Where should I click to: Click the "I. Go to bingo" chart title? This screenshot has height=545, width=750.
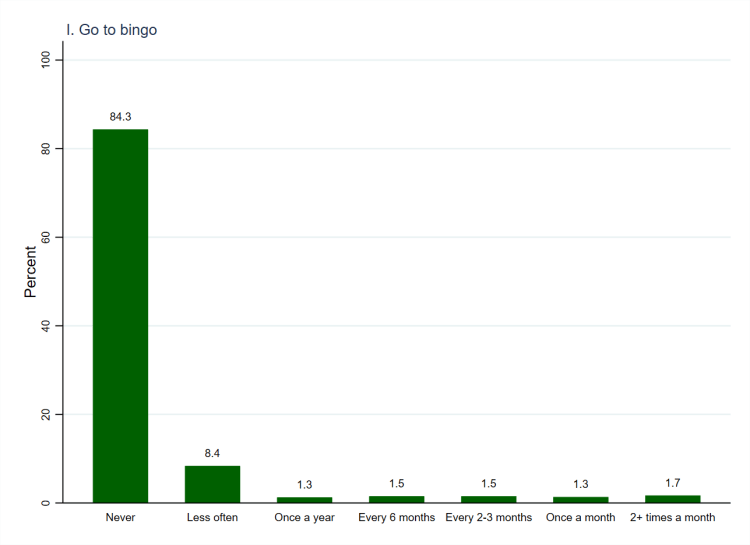click(x=111, y=30)
